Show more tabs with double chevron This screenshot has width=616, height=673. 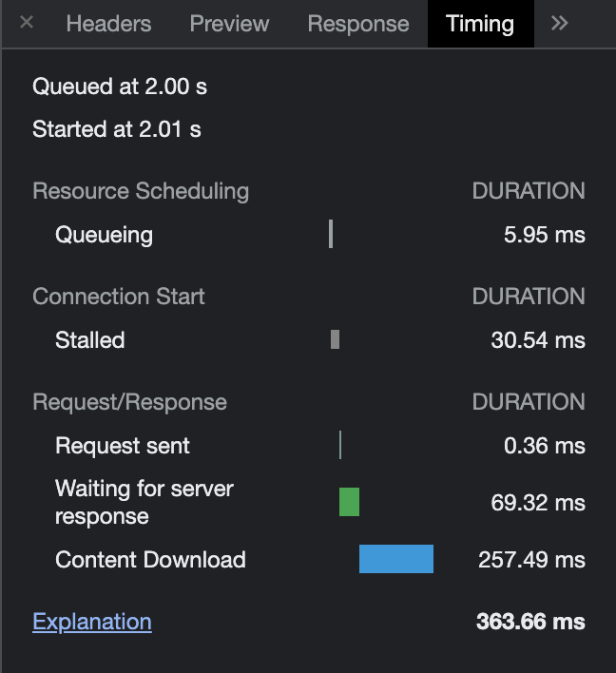tap(559, 23)
